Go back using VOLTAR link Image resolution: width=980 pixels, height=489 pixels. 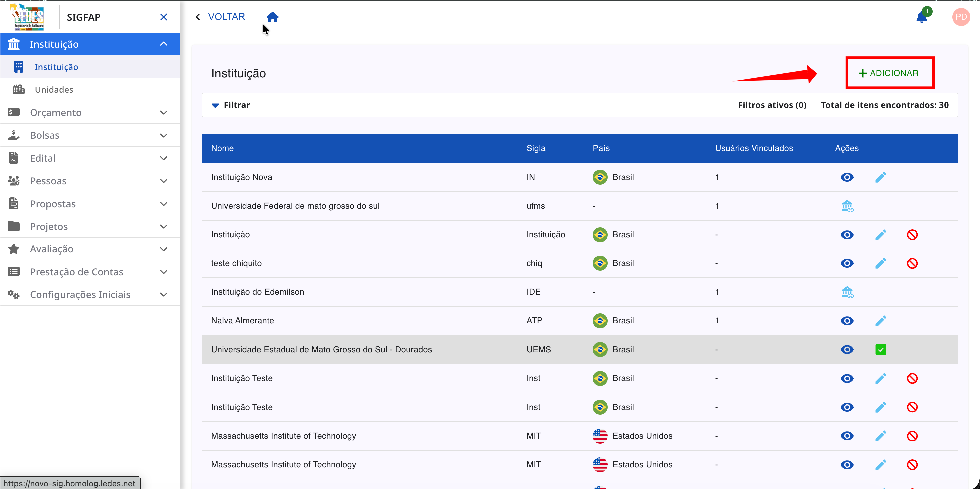221,17
